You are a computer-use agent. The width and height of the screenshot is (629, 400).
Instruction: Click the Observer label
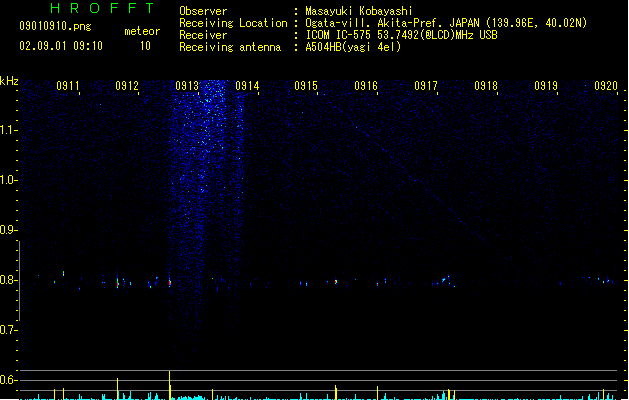(203, 11)
